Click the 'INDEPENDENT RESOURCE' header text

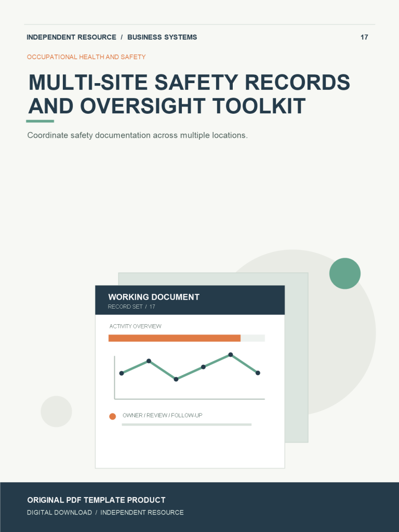[x=71, y=37]
